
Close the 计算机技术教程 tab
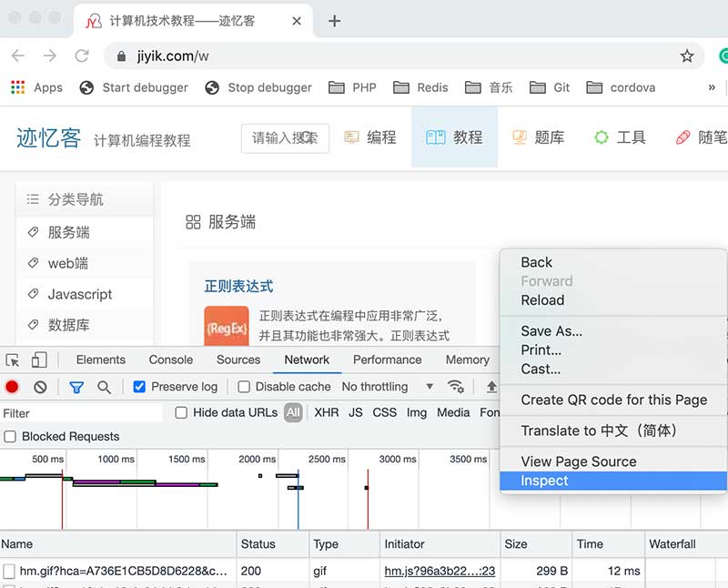click(x=297, y=21)
